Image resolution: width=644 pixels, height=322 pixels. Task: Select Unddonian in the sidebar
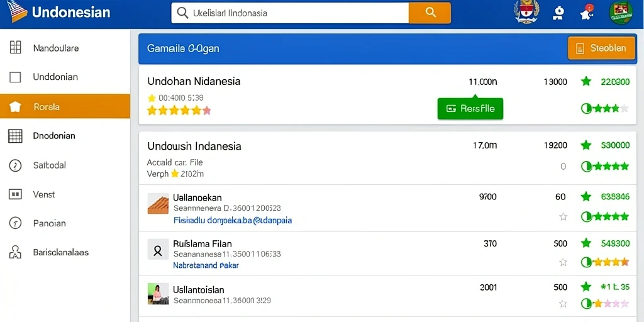coord(55,77)
